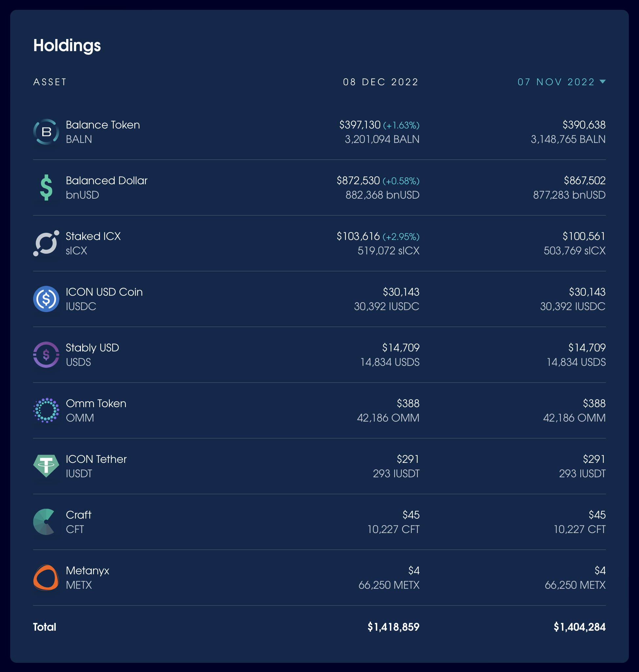Image resolution: width=639 pixels, height=672 pixels.
Task: Click the 08 DEC 2022 column header
Action: (x=380, y=82)
